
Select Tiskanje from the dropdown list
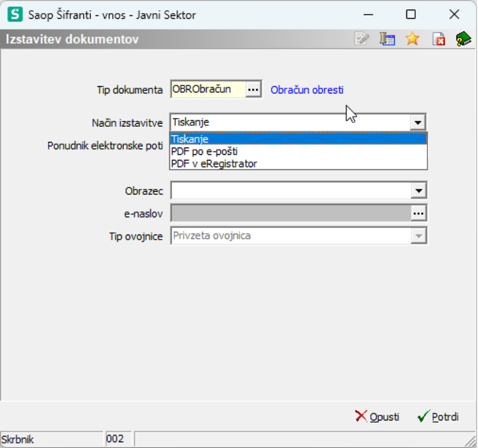point(298,139)
